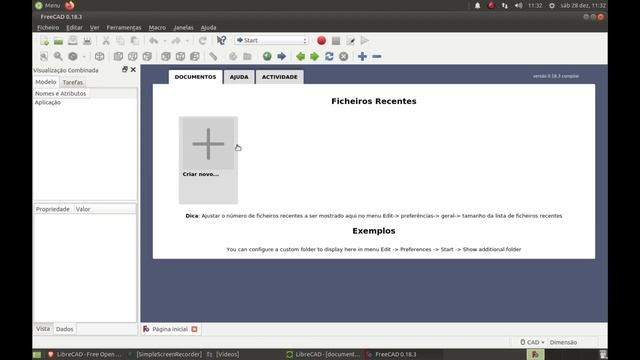The height and width of the screenshot is (360, 640).
Task: Click the Save document toolbar icon
Action: [73, 41]
